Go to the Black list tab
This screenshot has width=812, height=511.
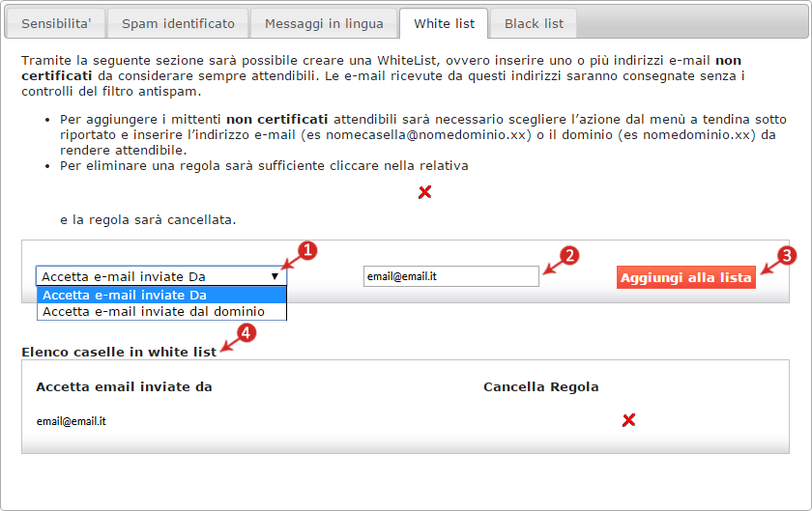(x=534, y=24)
